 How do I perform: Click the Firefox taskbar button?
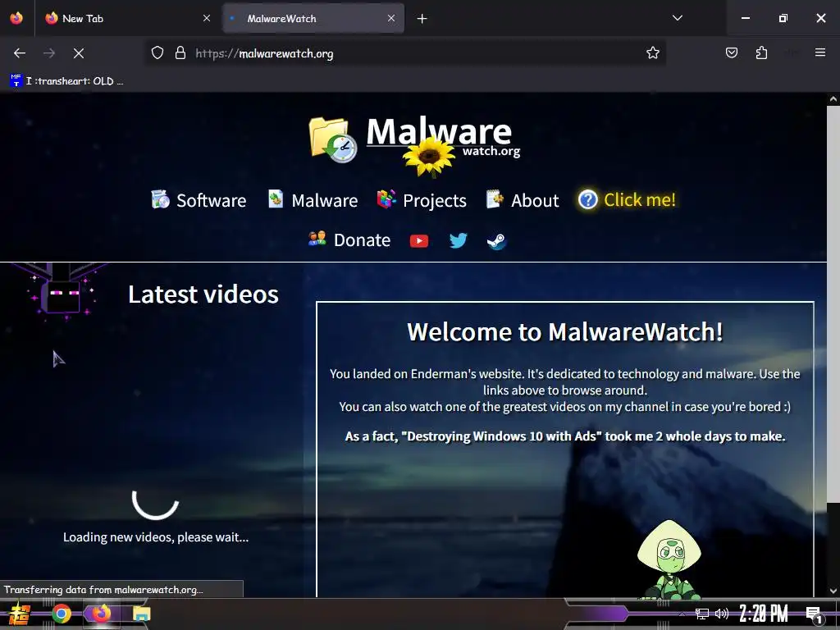tap(101, 614)
